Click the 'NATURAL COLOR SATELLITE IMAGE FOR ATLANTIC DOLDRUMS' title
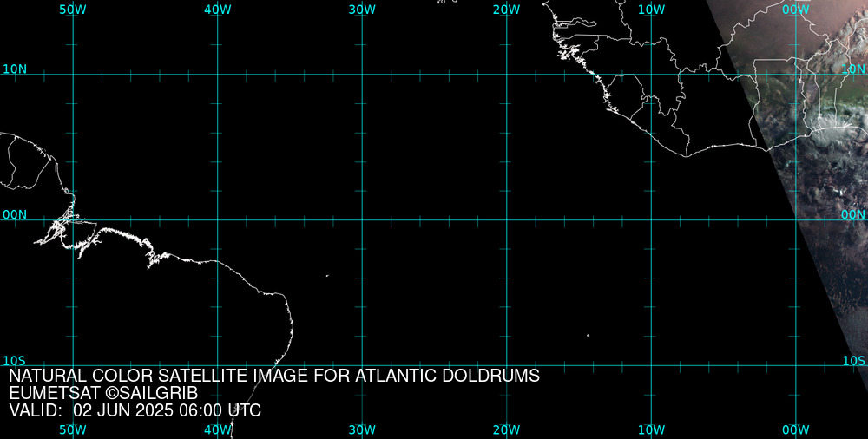 [x=274, y=376]
